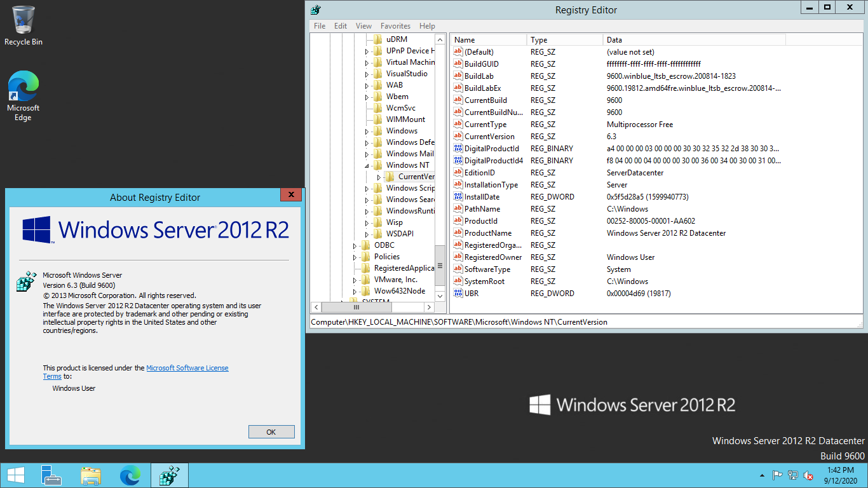Viewport: 868px width, 488px height.
Task: Select the WSDAPI tree item
Action: coord(400,234)
